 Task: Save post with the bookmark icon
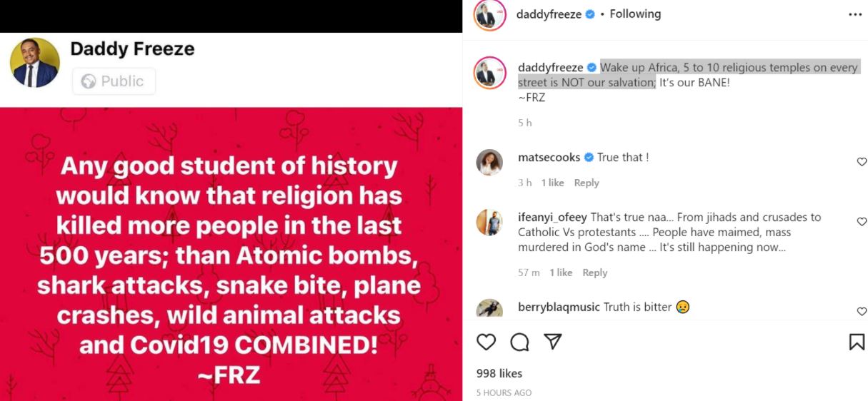[x=857, y=342]
